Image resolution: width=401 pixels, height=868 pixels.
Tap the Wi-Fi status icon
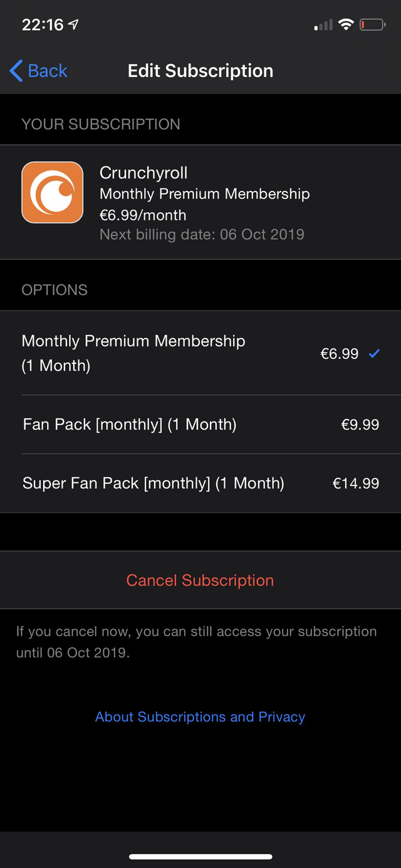coord(345,25)
